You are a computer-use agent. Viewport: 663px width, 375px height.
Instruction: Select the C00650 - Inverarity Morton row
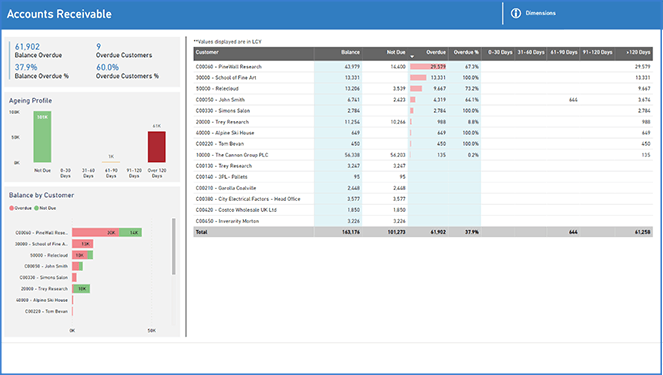423,221
